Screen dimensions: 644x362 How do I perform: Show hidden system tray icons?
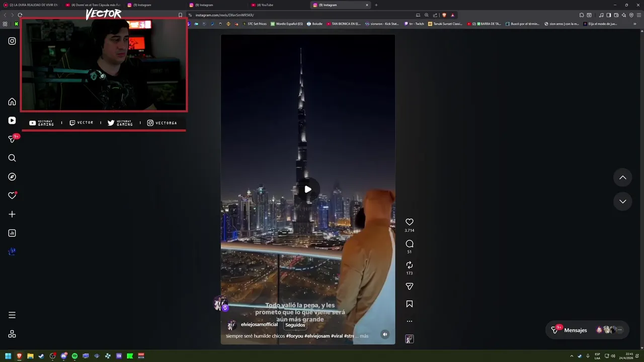572,356
